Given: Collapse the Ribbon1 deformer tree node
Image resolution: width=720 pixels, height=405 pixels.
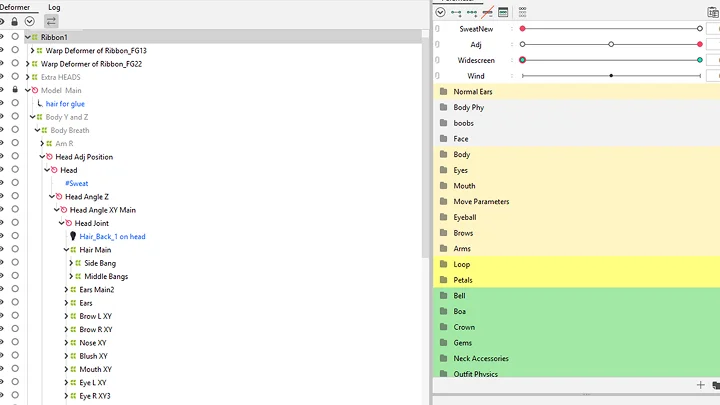Looking at the screenshot, I should (x=28, y=37).
